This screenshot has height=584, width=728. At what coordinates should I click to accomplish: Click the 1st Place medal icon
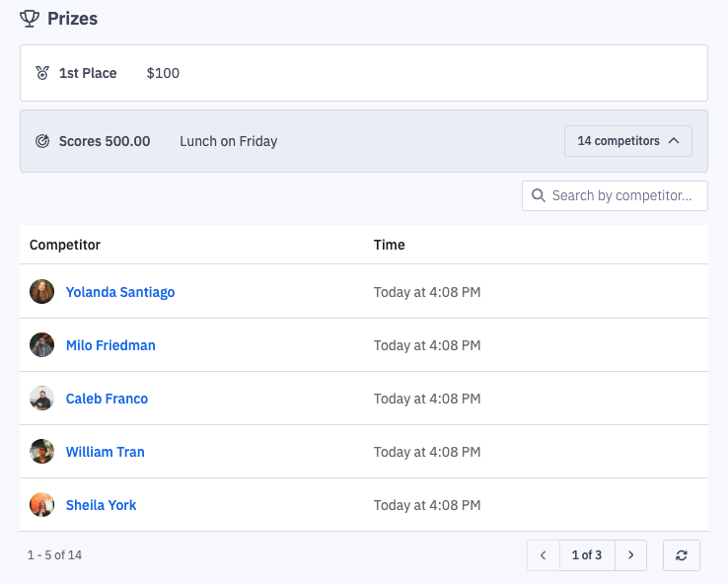coord(42,73)
